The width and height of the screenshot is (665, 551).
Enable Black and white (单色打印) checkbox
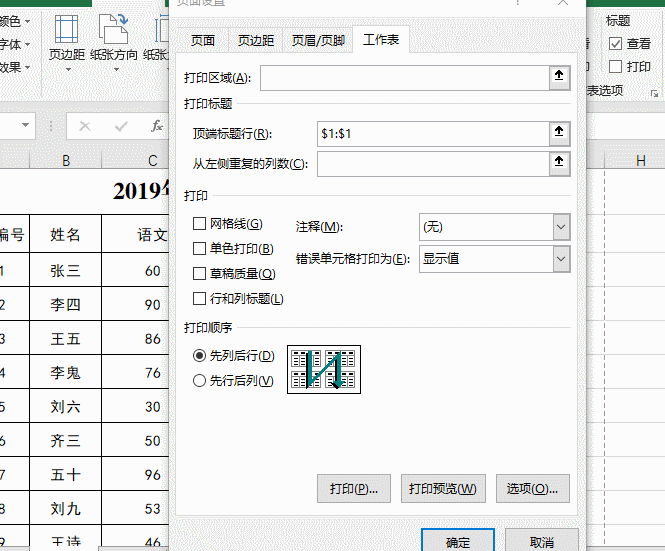pyautogui.click(x=199, y=249)
